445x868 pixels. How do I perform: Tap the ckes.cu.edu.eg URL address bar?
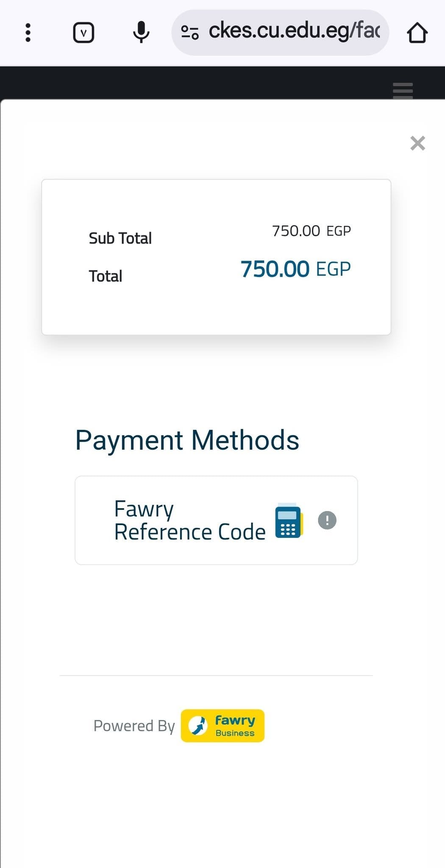pos(280,32)
